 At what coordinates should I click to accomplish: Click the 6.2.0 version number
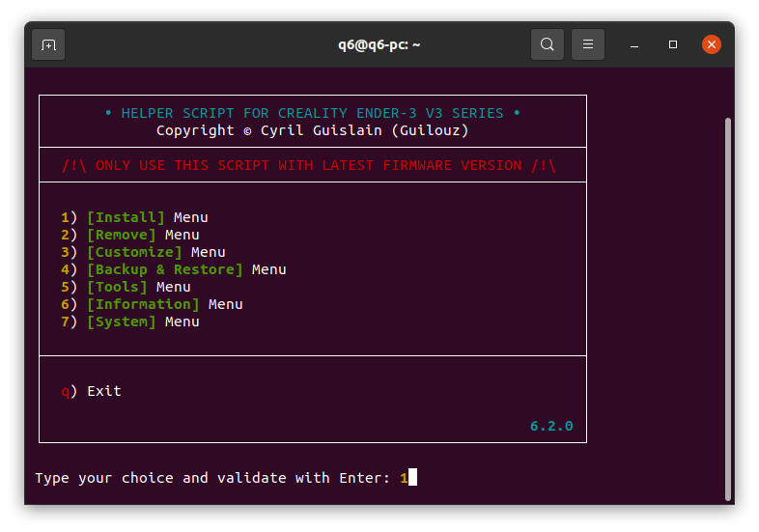[x=551, y=426]
